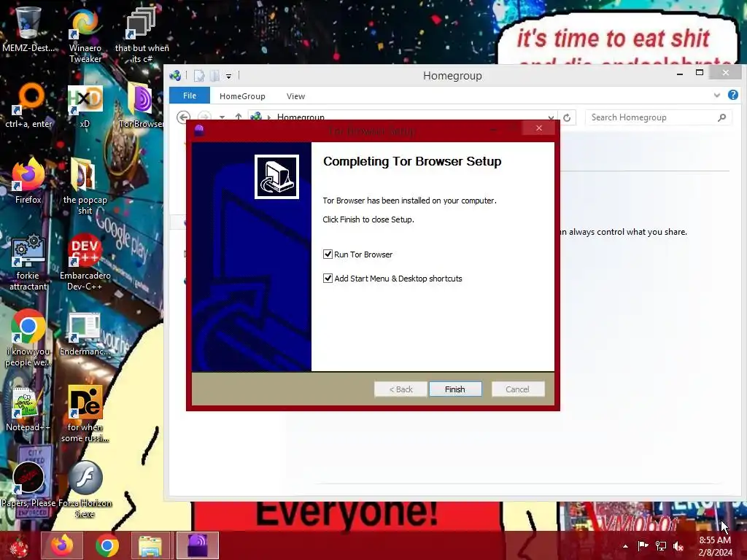Click New Folder icon in quick access toolbar

click(215, 76)
